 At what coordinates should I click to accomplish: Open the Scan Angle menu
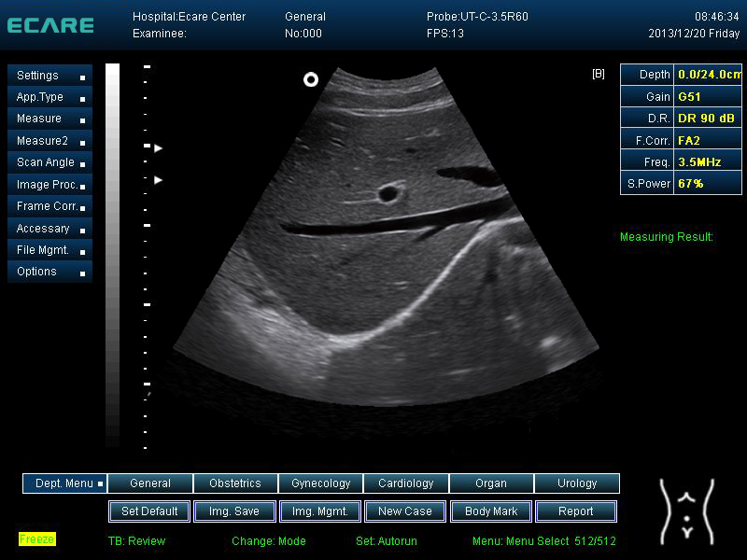(x=50, y=162)
